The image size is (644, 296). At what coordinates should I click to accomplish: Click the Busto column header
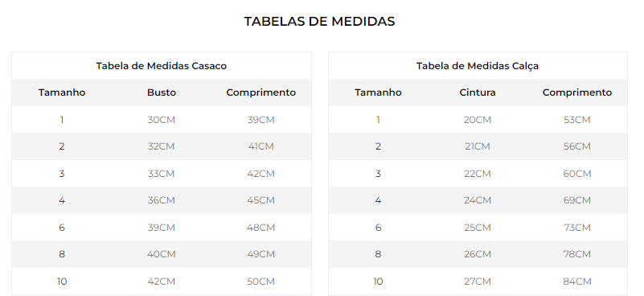162,92
